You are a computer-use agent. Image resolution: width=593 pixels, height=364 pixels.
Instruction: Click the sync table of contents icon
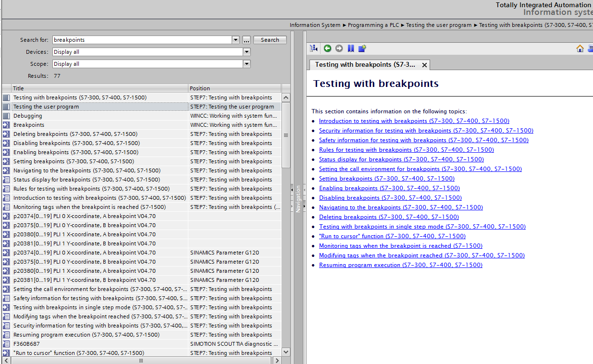coord(314,48)
